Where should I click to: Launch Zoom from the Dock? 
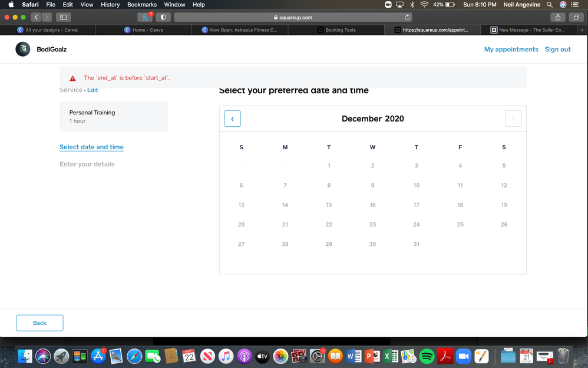click(x=463, y=356)
